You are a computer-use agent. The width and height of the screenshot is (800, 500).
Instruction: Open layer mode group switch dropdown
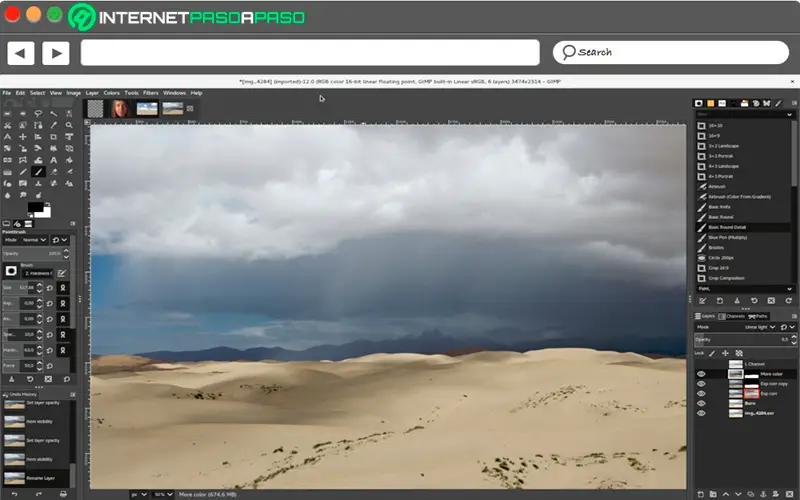(x=788, y=327)
